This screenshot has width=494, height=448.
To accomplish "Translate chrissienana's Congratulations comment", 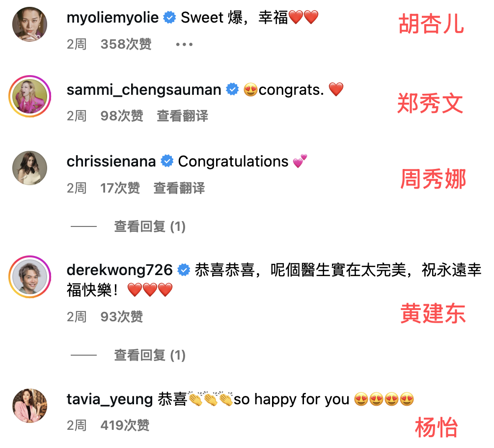I will pos(179,188).
